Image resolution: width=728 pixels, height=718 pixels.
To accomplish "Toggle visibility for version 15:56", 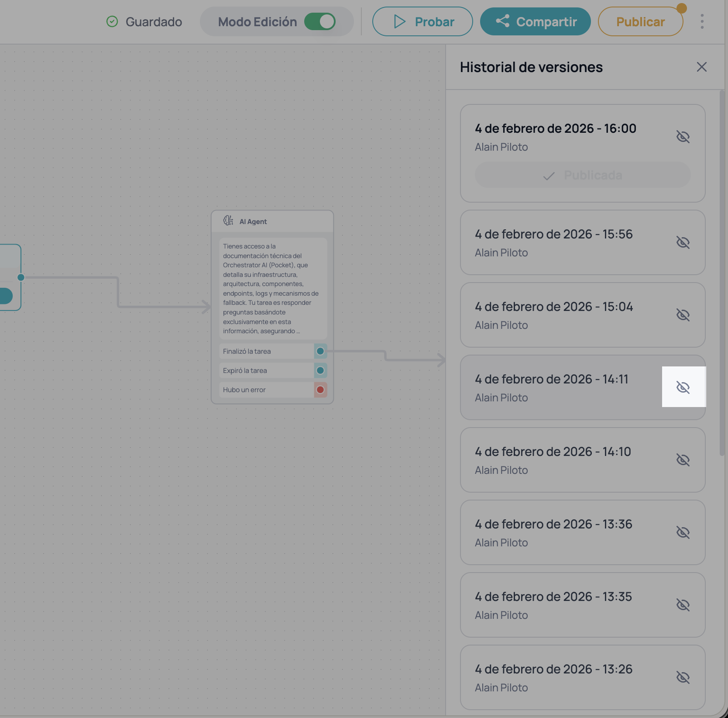I will (x=683, y=242).
